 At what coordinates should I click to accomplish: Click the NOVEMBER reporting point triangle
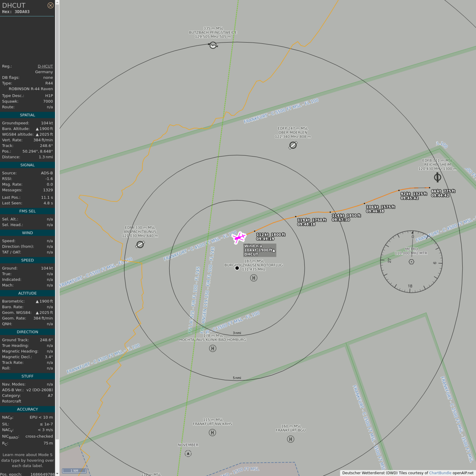point(188,454)
